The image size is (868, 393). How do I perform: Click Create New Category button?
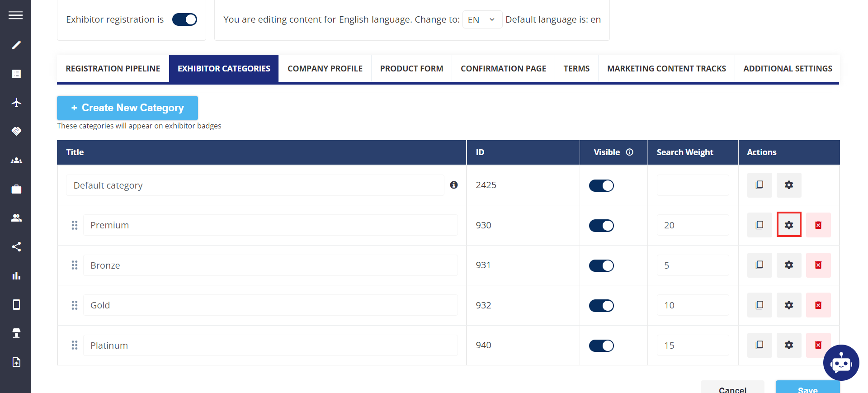tap(127, 108)
